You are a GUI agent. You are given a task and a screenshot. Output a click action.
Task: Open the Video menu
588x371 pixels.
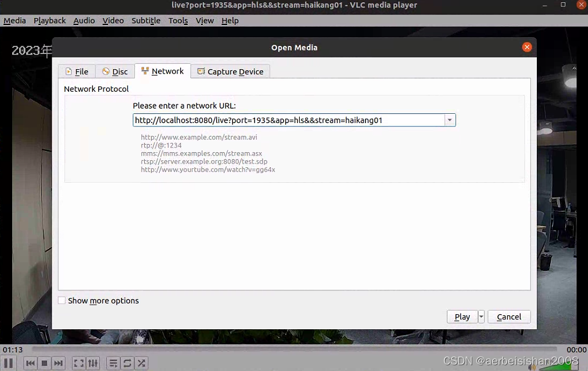[x=113, y=21]
